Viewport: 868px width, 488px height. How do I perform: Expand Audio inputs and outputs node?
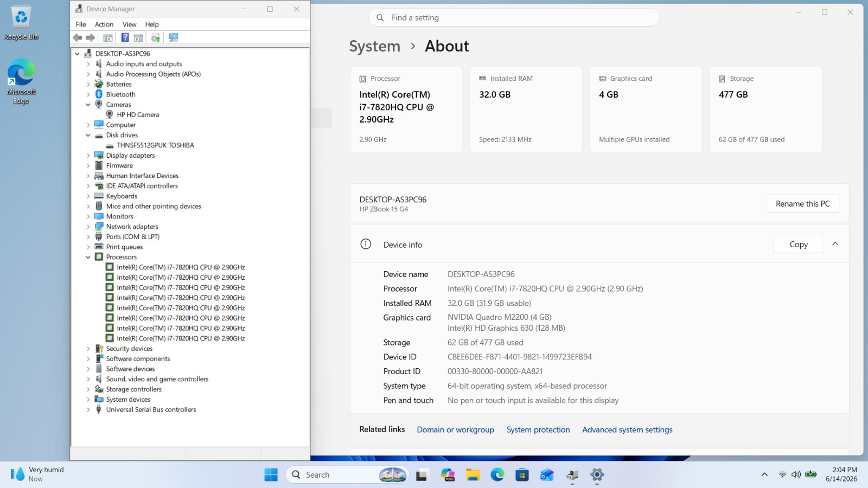[x=88, y=64]
